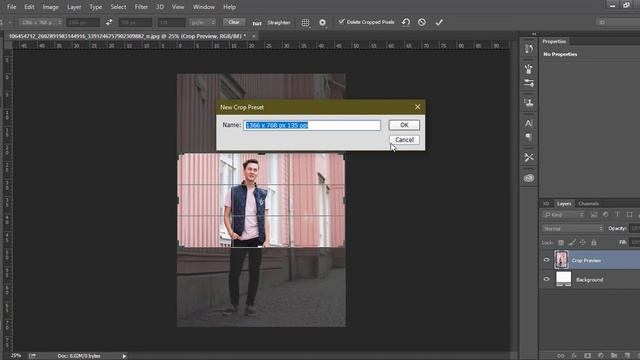
Task: Filter layers by shape layers icon
Action: (629, 215)
